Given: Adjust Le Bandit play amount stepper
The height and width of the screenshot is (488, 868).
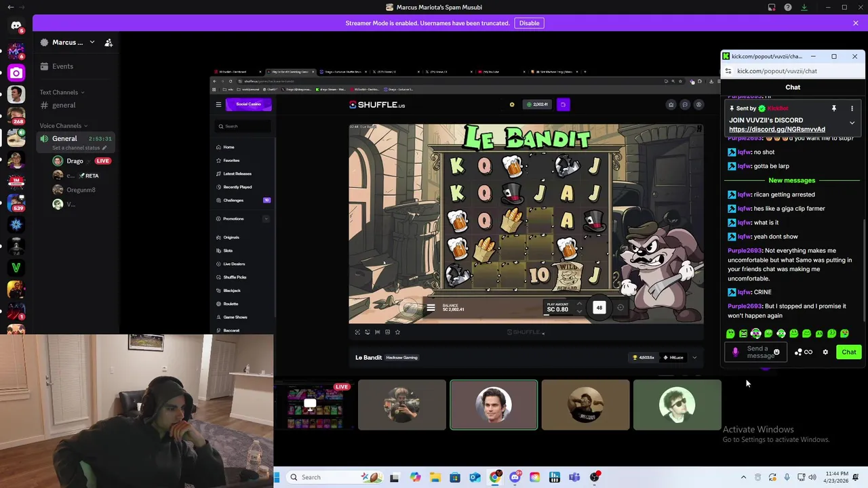Looking at the screenshot, I should [x=578, y=308].
